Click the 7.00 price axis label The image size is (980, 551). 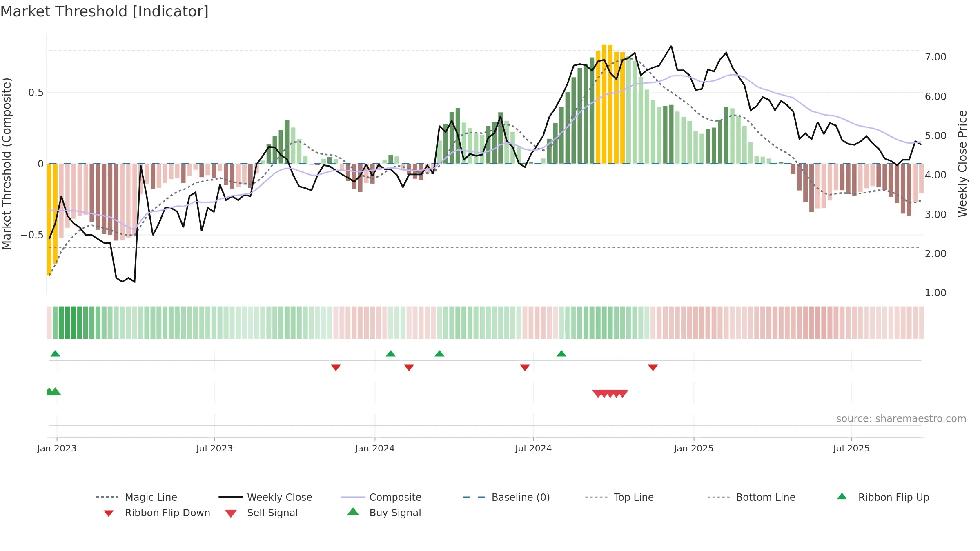(x=935, y=57)
